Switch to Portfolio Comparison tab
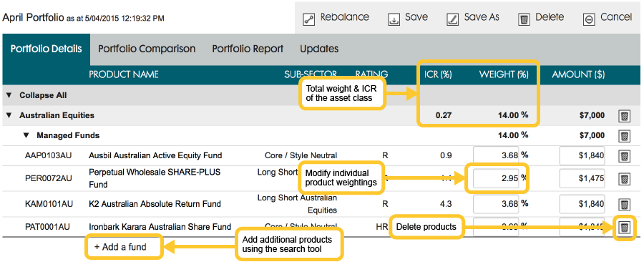Image resolution: width=644 pixels, height=262 pixels. pyautogui.click(x=147, y=49)
